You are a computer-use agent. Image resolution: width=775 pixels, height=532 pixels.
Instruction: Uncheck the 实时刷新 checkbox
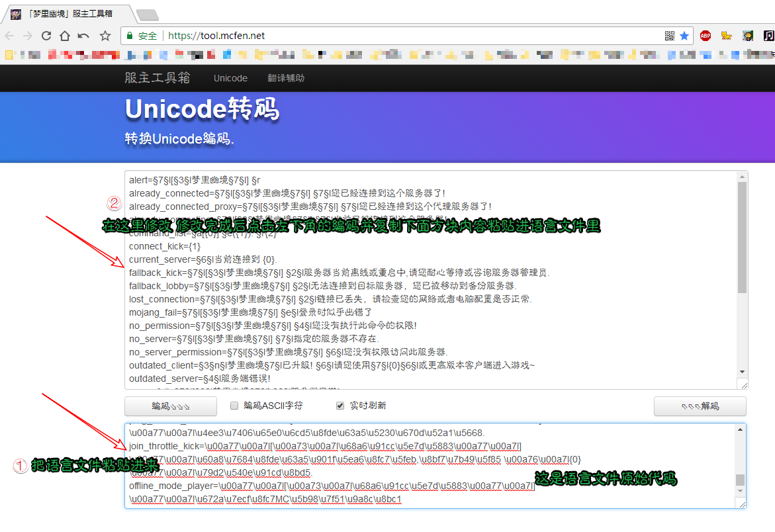[340, 406]
